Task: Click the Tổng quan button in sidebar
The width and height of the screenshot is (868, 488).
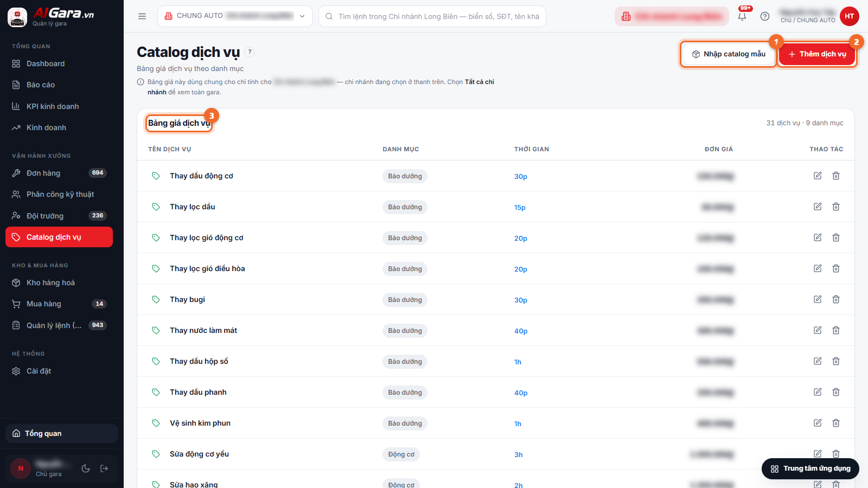Action: (62, 433)
